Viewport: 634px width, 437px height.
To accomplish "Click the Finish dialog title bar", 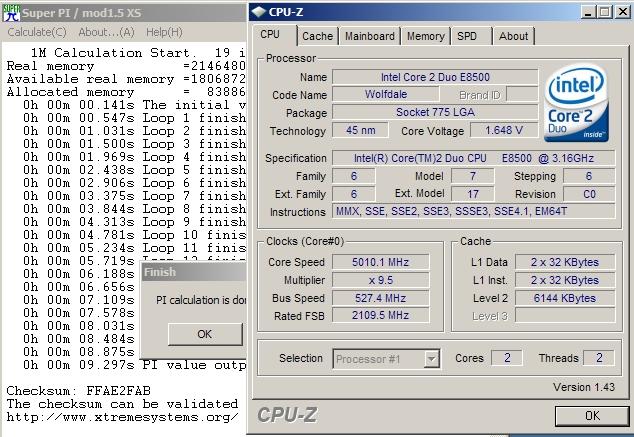I will point(194,272).
